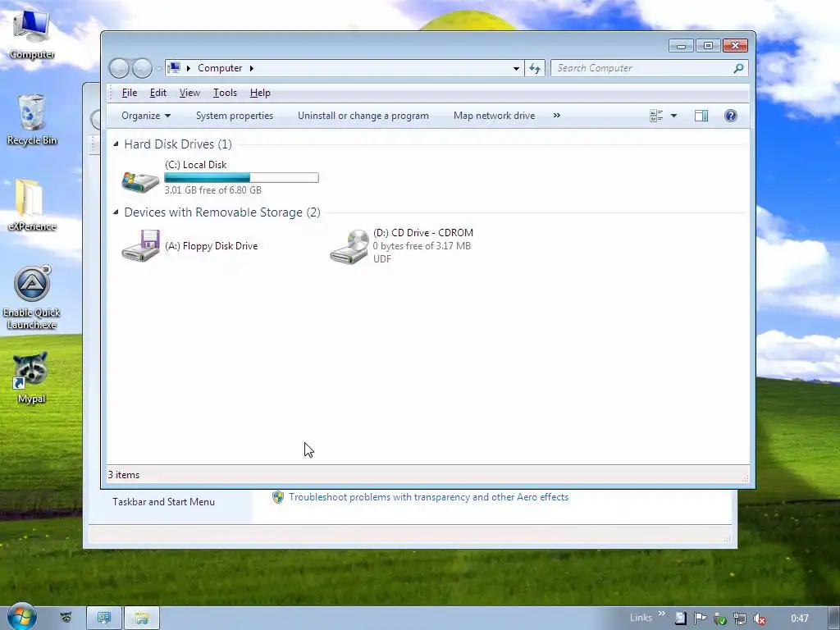840x630 pixels.
Task: Open the Organize dropdown
Action: tap(146, 116)
